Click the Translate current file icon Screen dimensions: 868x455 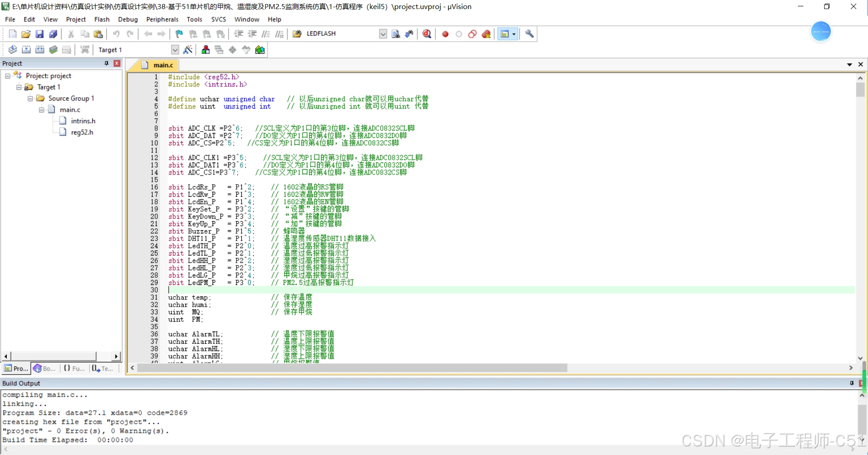(13, 50)
